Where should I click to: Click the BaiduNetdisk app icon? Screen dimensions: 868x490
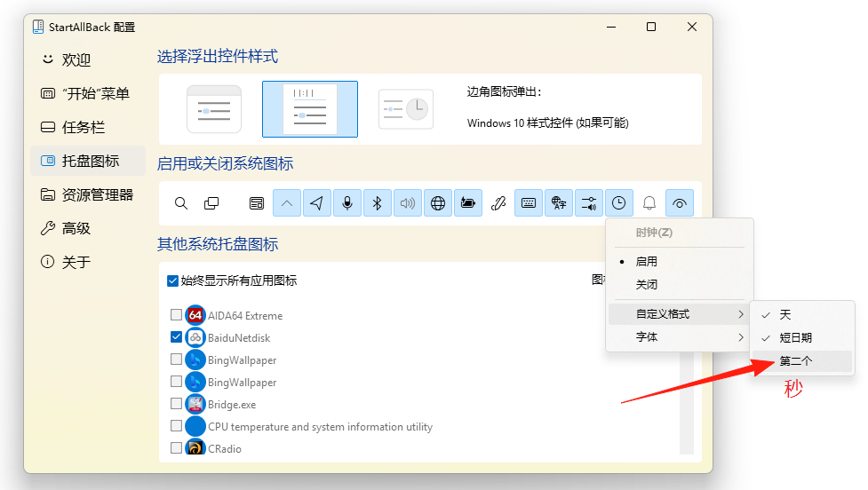pos(195,337)
